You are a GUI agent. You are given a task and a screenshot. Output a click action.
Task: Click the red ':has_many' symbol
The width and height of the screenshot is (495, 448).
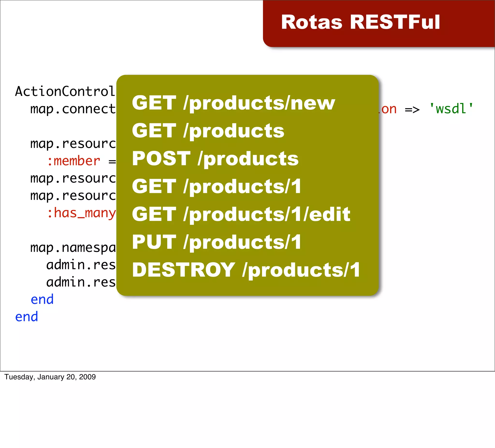pyautogui.click(x=81, y=213)
